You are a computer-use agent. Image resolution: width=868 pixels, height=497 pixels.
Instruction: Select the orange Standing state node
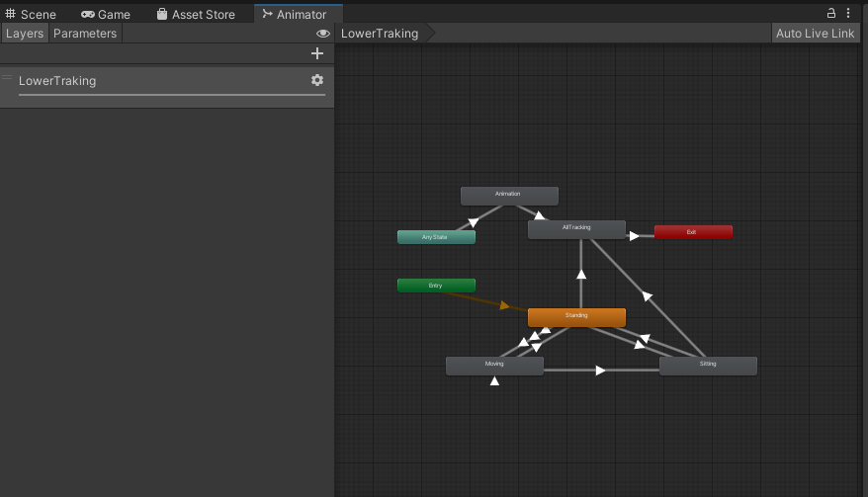576,317
